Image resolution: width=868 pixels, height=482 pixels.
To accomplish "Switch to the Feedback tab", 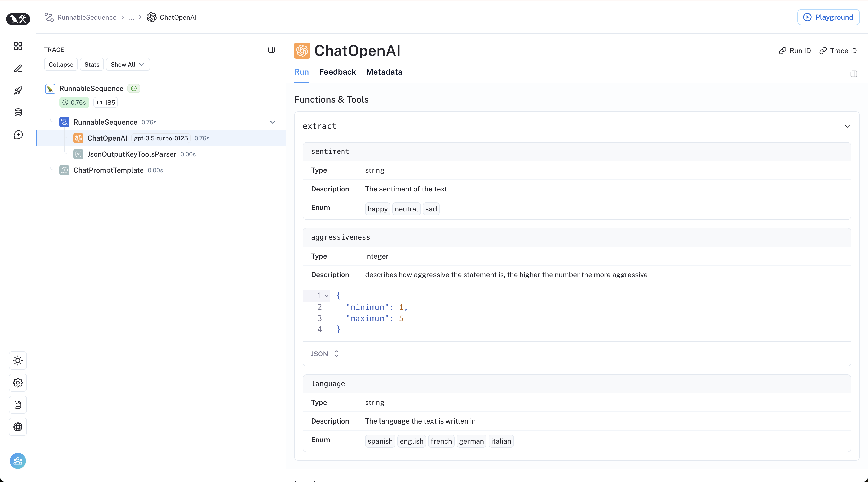I will (337, 72).
